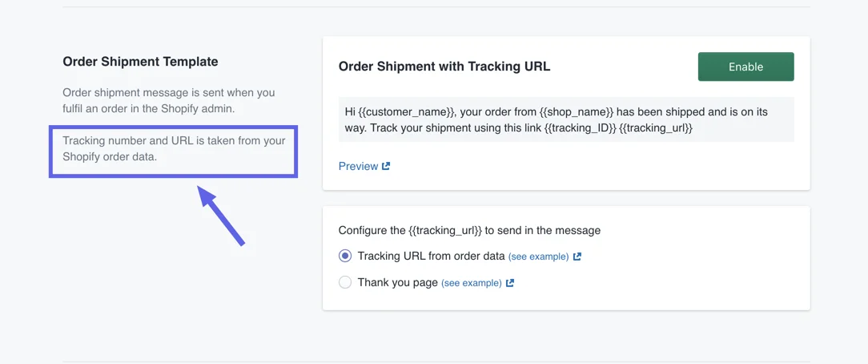868x364 pixels.
Task: Click the Tracking URL from order data label
Action: pos(431,256)
